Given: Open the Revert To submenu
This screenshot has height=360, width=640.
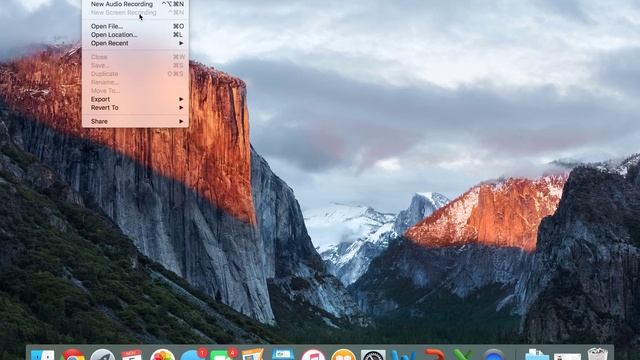Looking at the screenshot, I should [135, 108].
